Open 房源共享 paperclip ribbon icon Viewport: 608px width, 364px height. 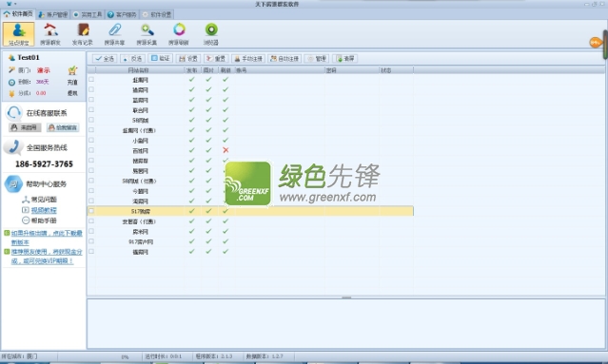[x=115, y=34]
